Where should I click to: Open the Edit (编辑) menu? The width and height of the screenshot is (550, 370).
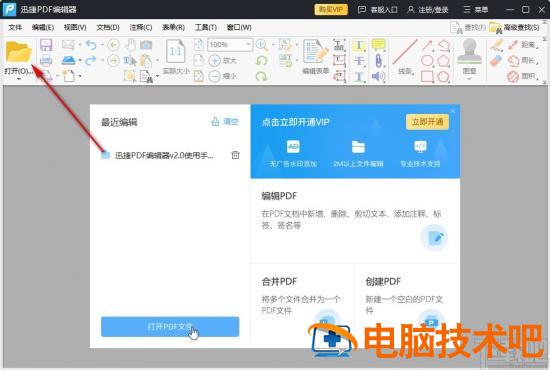point(43,27)
